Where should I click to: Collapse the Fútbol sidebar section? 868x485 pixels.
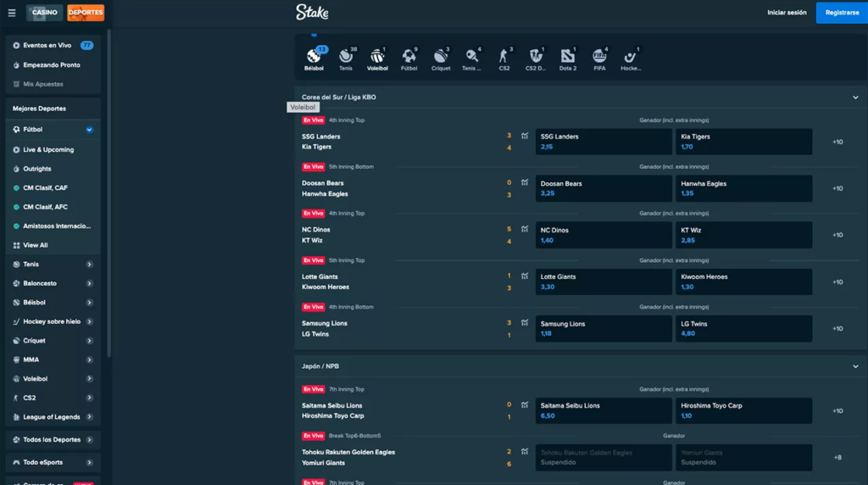tap(89, 130)
